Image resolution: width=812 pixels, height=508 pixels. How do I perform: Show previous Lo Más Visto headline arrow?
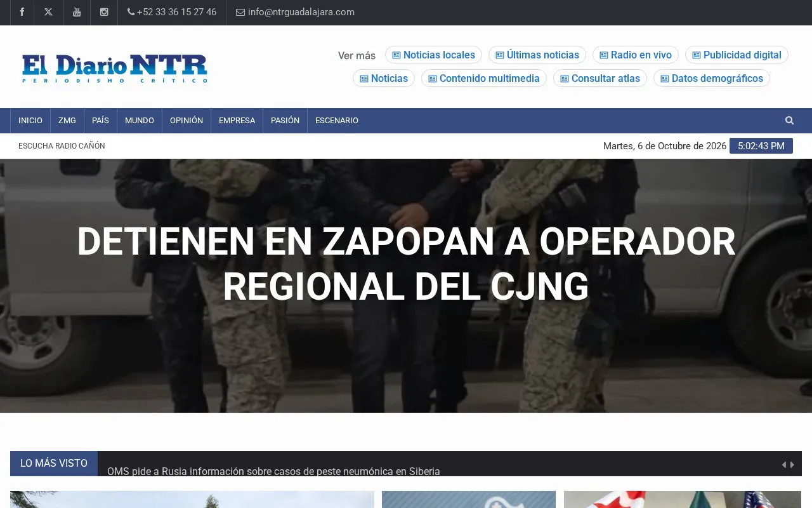[784, 465]
